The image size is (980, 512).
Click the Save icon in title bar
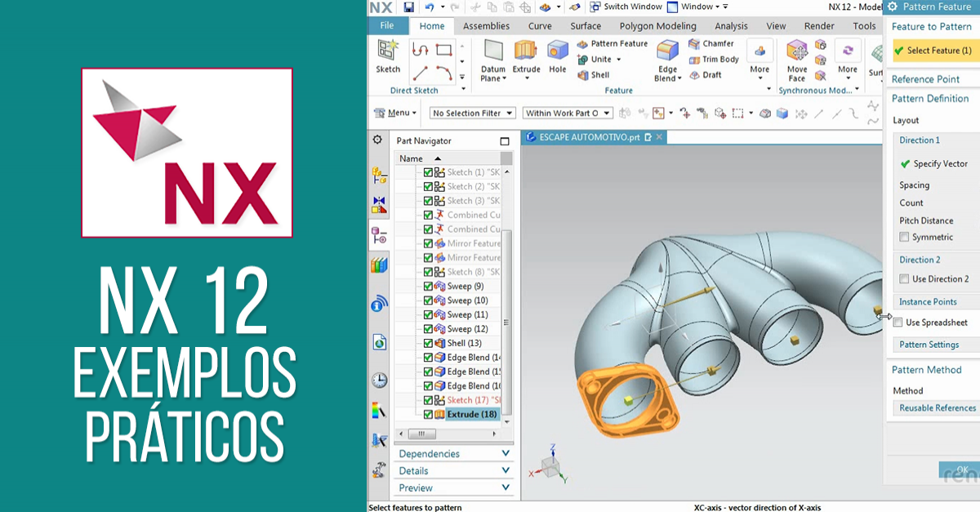pos(408,7)
